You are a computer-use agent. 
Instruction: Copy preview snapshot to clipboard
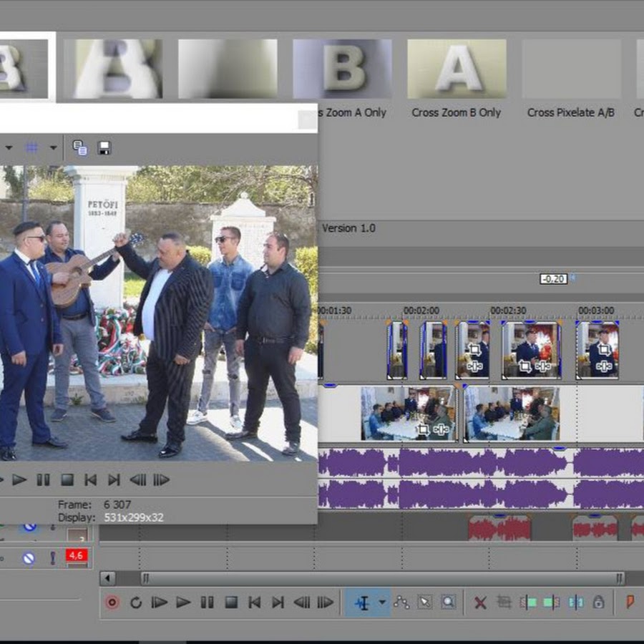[79, 148]
